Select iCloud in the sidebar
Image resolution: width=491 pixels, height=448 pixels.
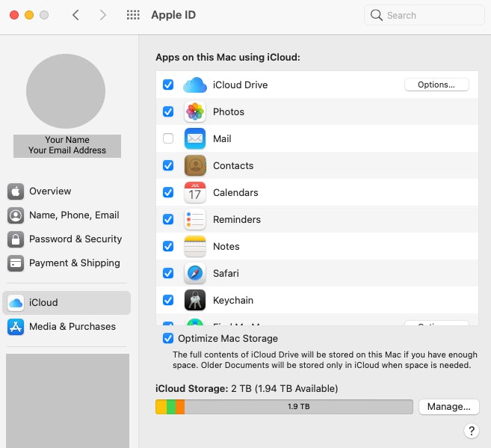[x=67, y=303]
